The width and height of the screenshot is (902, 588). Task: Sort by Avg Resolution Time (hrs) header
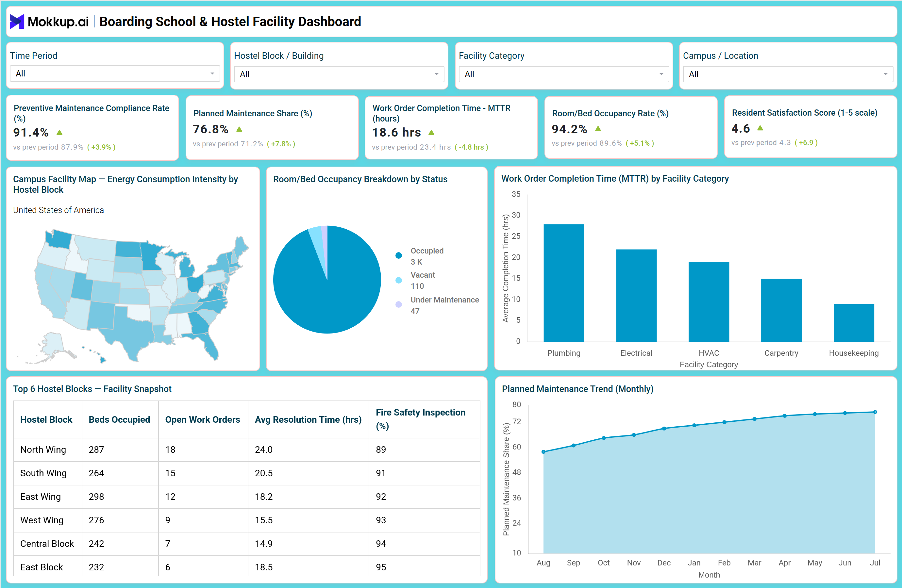click(308, 419)
